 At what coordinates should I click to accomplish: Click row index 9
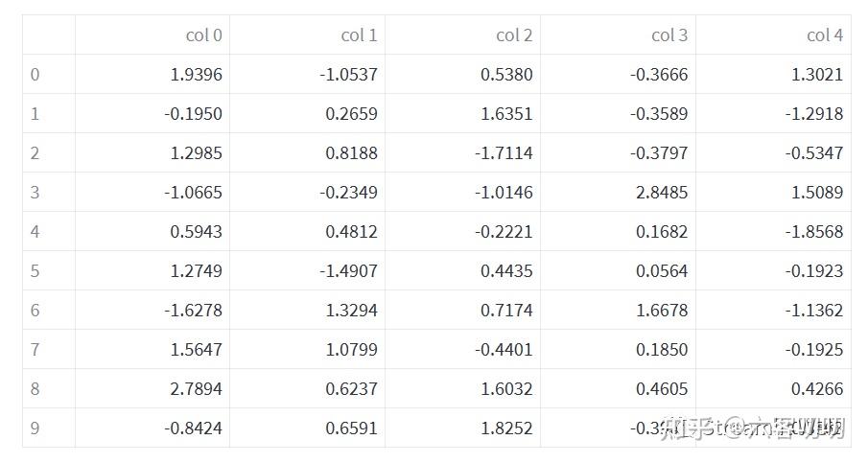coord(35,428)
